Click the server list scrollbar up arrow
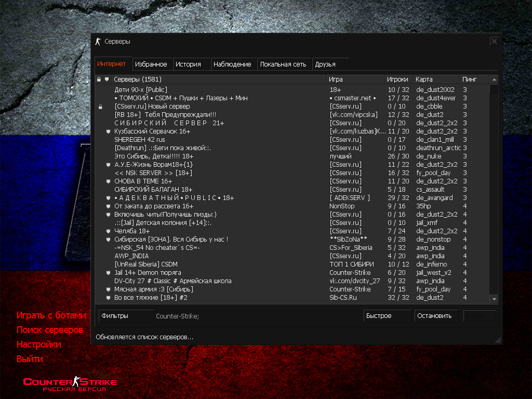 coord(494,79)
